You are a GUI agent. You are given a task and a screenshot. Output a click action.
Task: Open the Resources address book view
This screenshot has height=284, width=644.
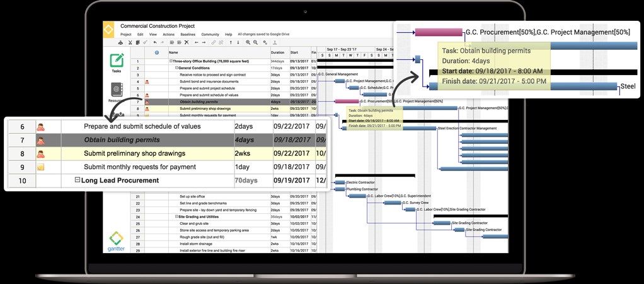click(x=117, y=92)
